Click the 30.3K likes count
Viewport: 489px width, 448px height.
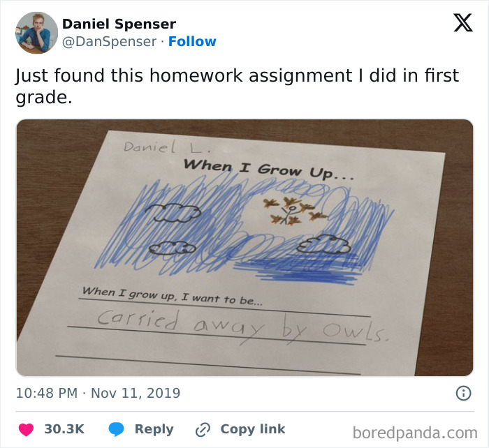pos(64,429)
